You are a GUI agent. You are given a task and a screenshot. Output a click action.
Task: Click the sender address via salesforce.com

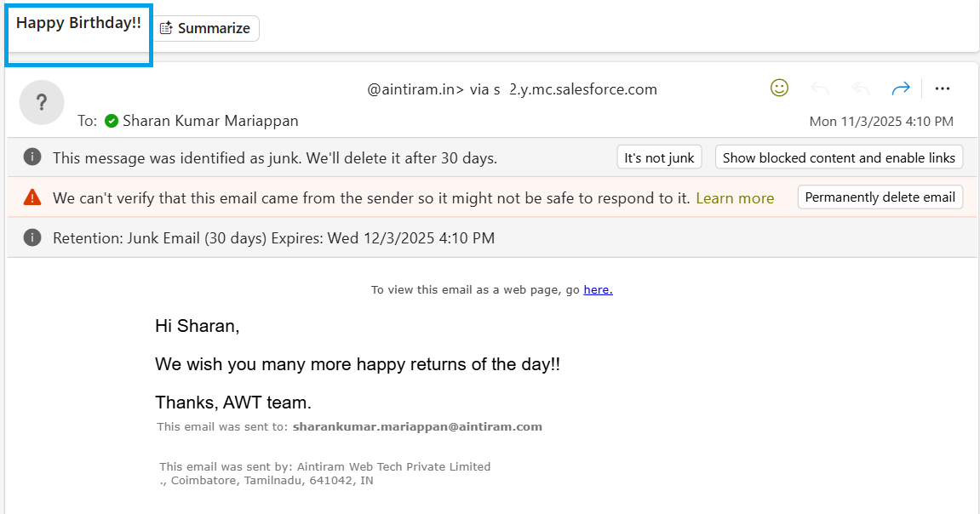click(512, 89)
